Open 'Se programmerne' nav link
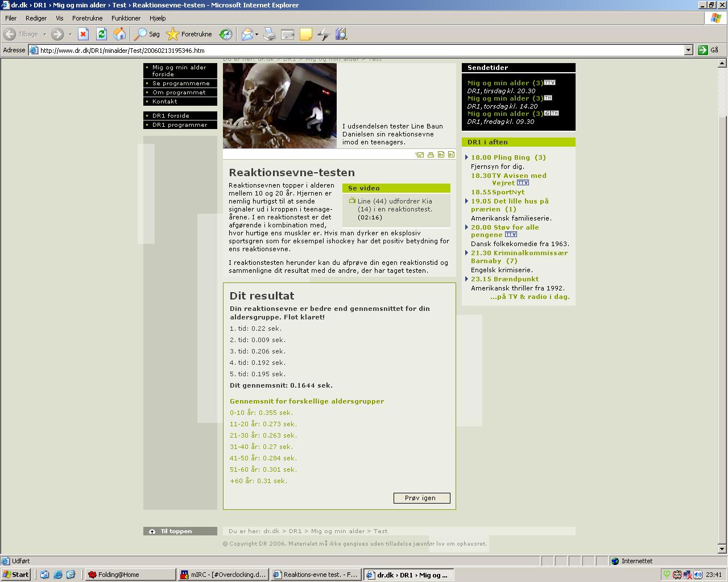This screenshot has height=582, width=728. tap(180, 83)
